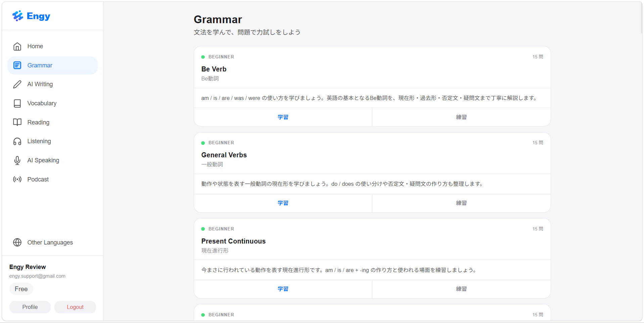
Task: Click the Engy logo icon
Action: tap(18, 16)
